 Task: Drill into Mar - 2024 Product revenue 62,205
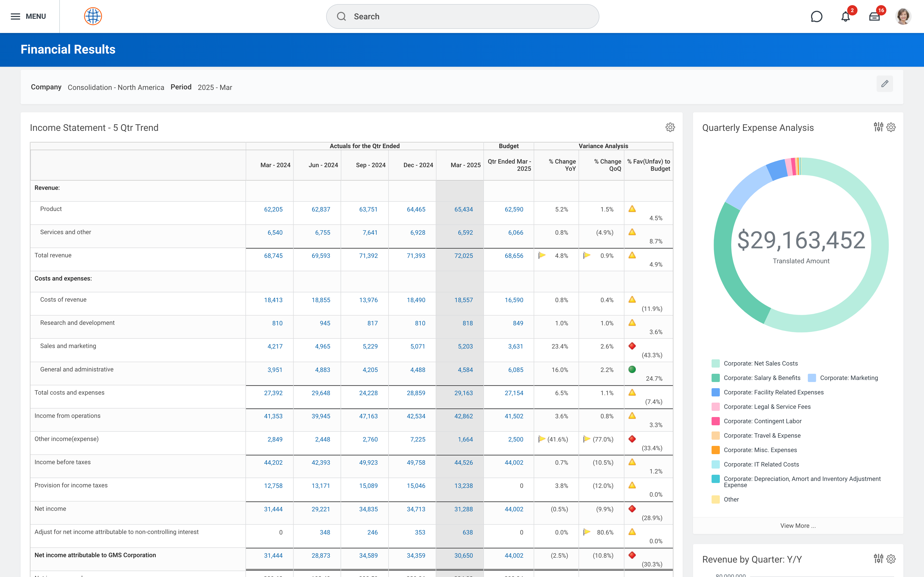pos(273,209)
